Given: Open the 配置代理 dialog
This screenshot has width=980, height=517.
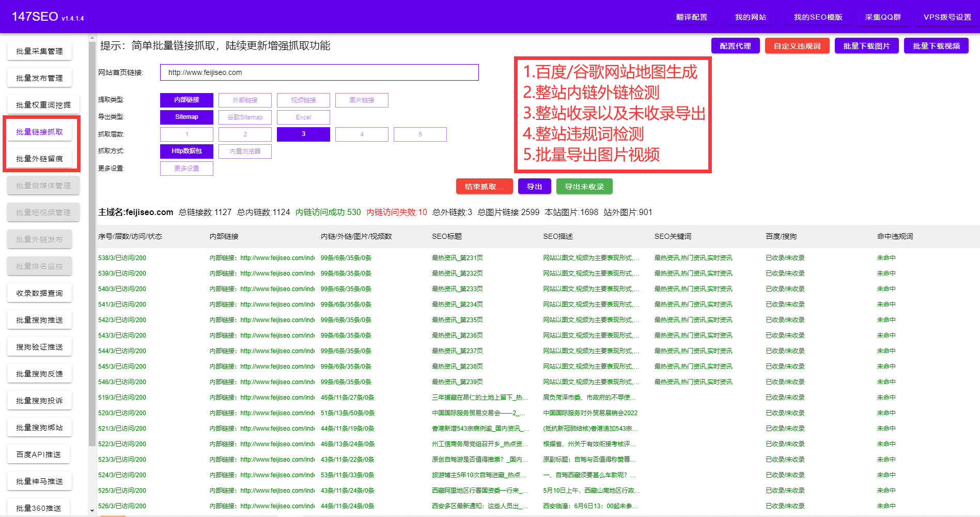Looking at the screenshot, I should click(735, 45).
